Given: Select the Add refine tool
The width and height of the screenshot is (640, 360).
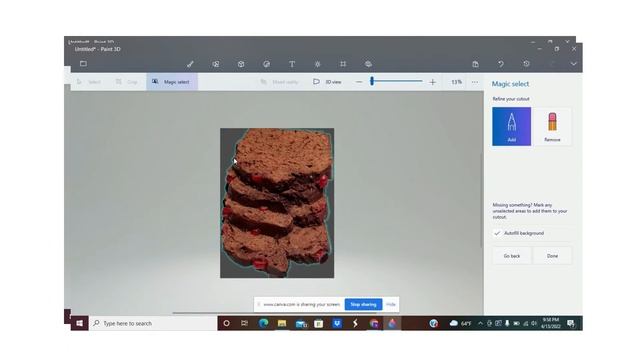Looking at the screenshot, I should 511,127.
